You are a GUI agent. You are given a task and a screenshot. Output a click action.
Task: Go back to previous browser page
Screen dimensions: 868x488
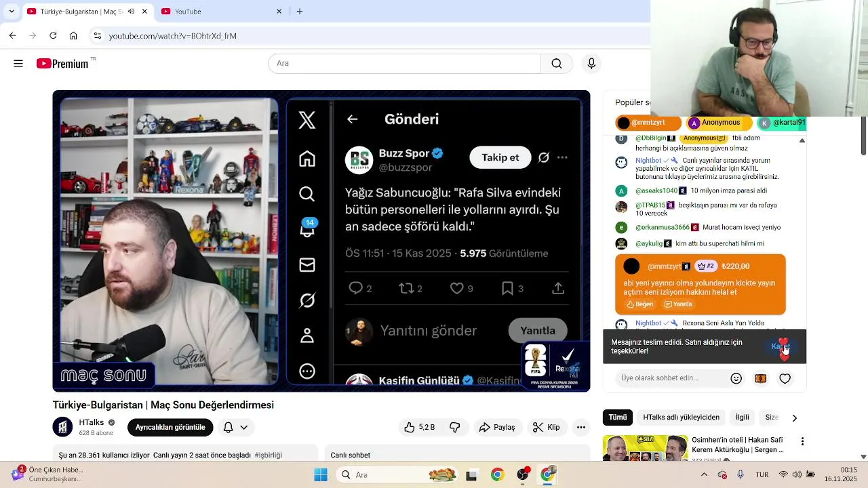[x=12, y=36]
